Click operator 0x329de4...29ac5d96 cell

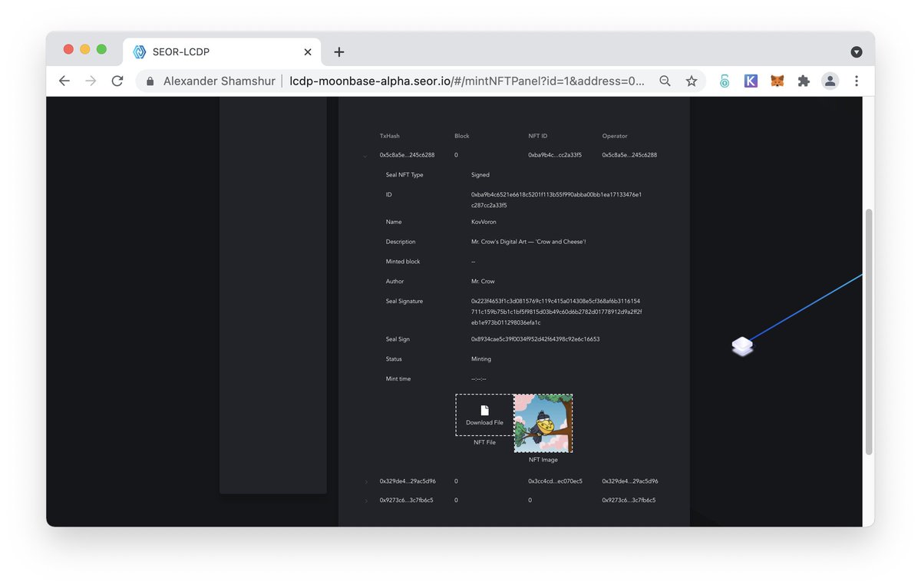click(630, 481)
